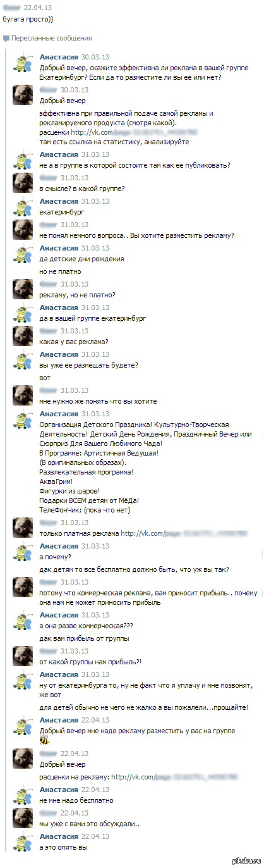The width and height of the screenshot is (264, 868).
Task: Click Анастасия's name above 'екатеринбург' message
Action: [x=59, y=201]
